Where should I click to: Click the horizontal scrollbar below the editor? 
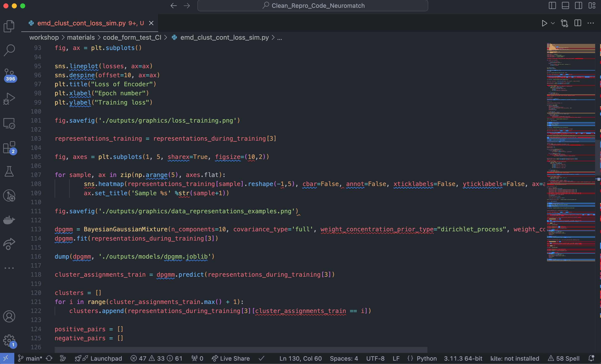point(241,350)
